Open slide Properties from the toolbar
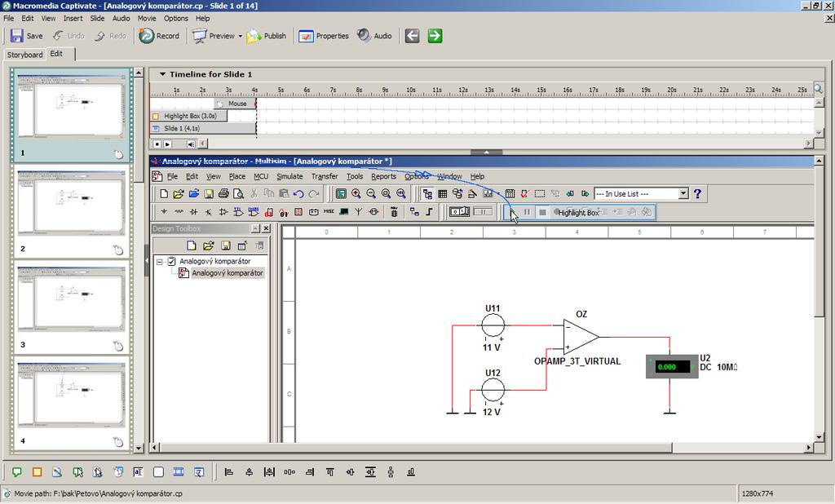835x504 pixels. click(x=323, y=36)
